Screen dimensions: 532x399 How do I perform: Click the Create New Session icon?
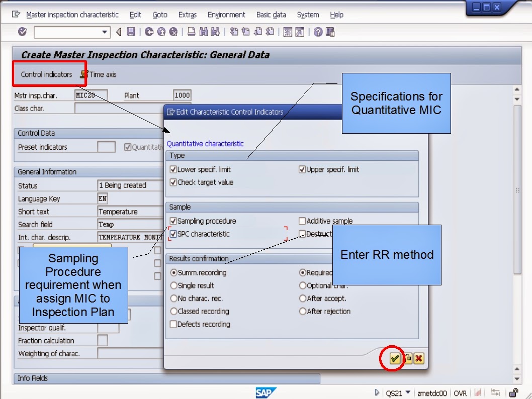pos(288,32)
